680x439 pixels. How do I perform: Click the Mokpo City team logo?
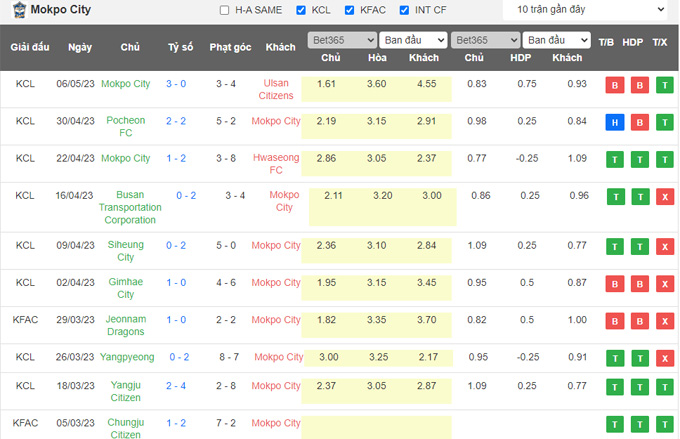pos(9,10)
